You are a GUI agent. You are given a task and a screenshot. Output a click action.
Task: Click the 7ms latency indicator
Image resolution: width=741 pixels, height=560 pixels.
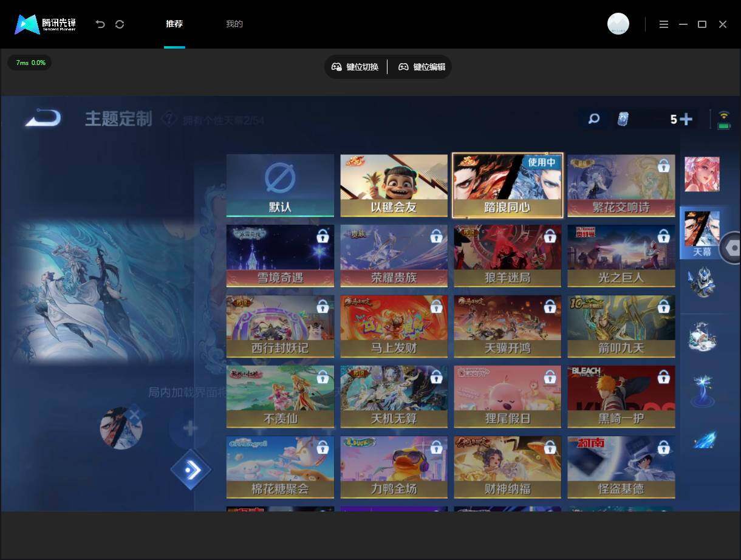[30, 63]
